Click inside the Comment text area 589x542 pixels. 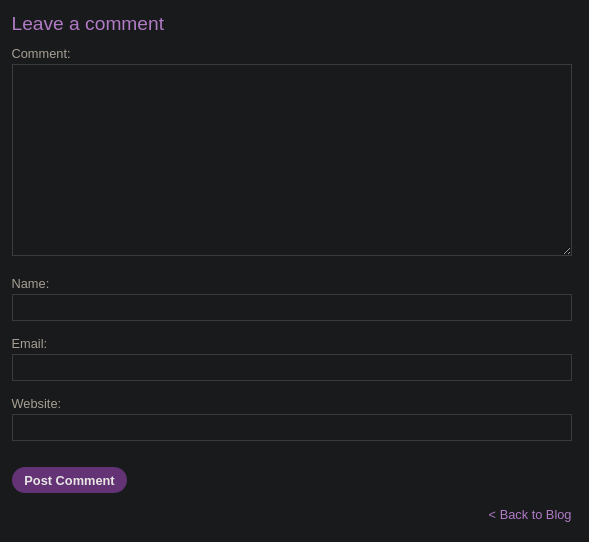[x=292, y=160]
